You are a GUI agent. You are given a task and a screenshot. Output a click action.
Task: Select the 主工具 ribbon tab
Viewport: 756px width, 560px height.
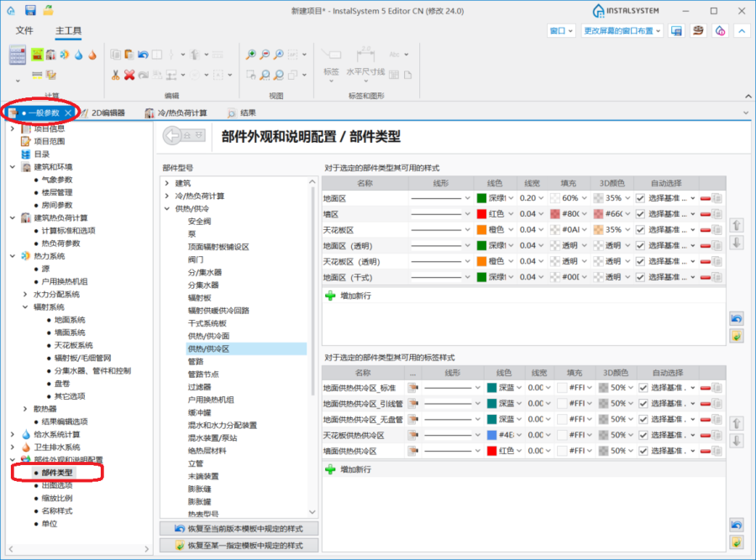pyautogui.click(x=69, y=31)
